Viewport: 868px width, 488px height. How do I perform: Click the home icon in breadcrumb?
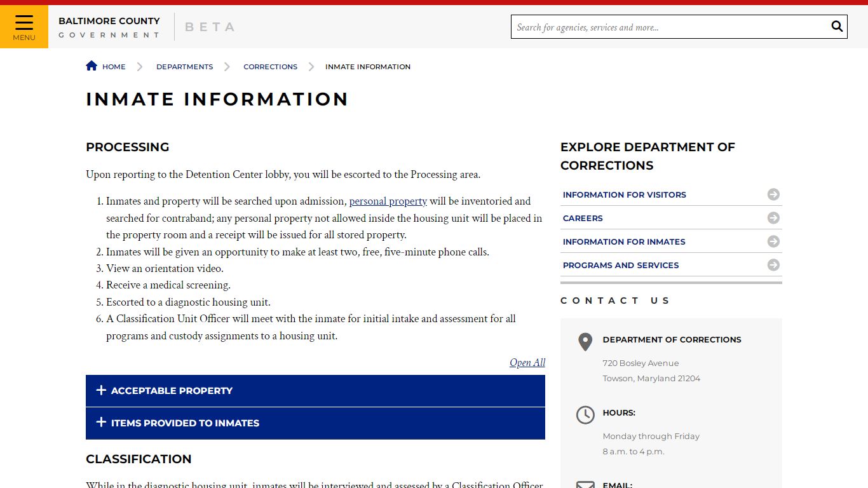tap(92, 65)
